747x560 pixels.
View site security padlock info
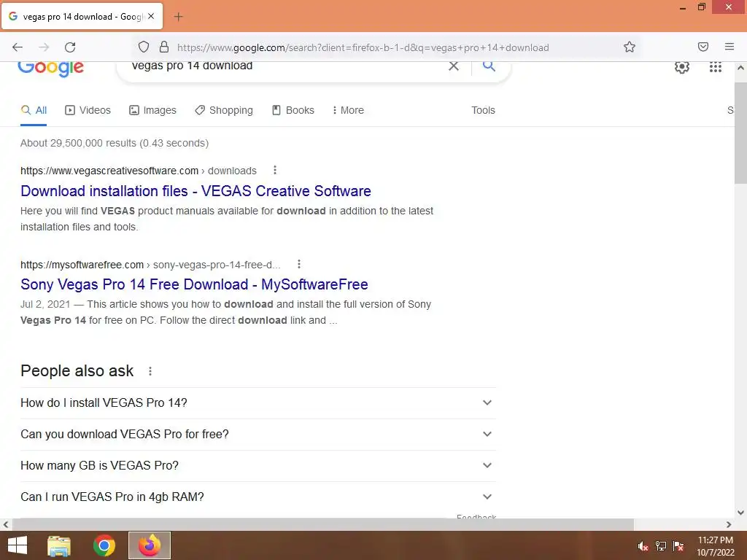tap(164, 47)
